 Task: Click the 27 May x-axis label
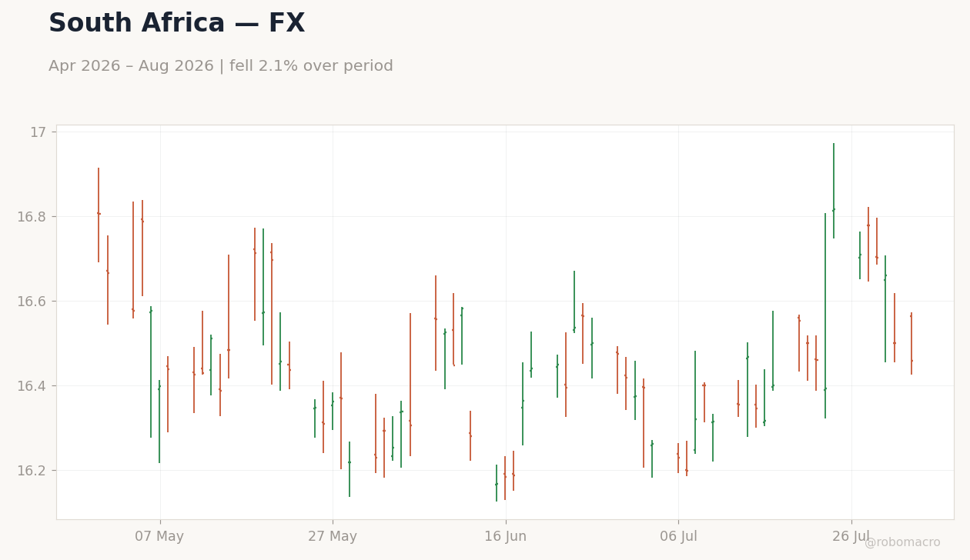pos(333,537)
